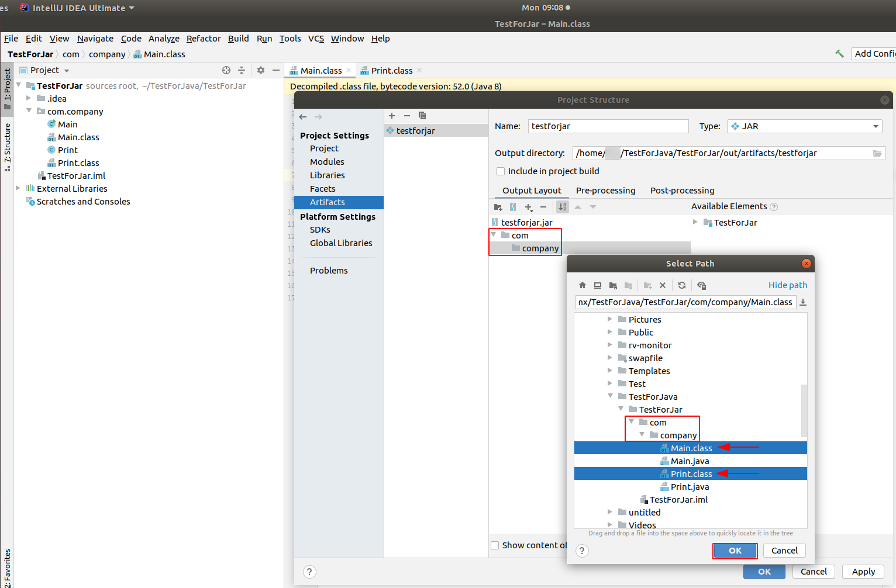The height and width of the screenshot is (588, 896).
Task: Switch to the Post-processing tab
Action: point(682,191)
